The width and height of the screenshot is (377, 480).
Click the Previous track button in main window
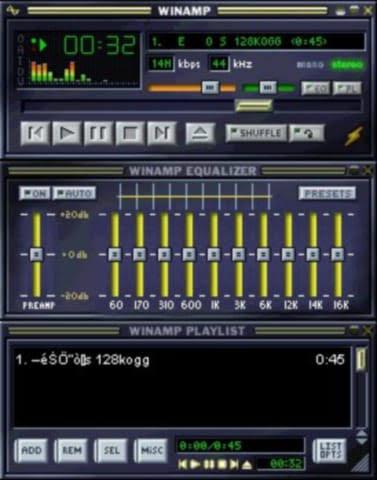(35, 133)
